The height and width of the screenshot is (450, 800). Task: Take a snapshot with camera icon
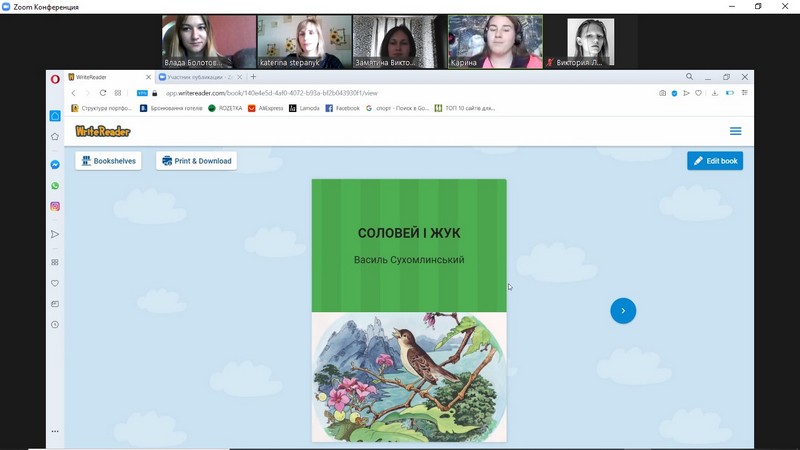pos(662,93)
